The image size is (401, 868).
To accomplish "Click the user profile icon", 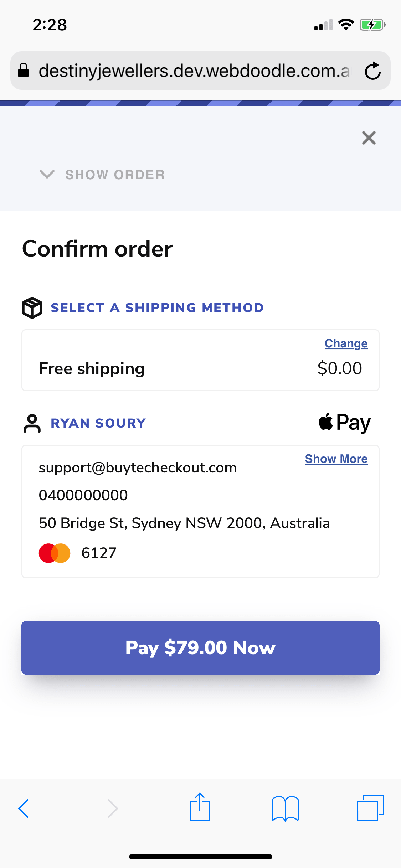I will point(32,423).
